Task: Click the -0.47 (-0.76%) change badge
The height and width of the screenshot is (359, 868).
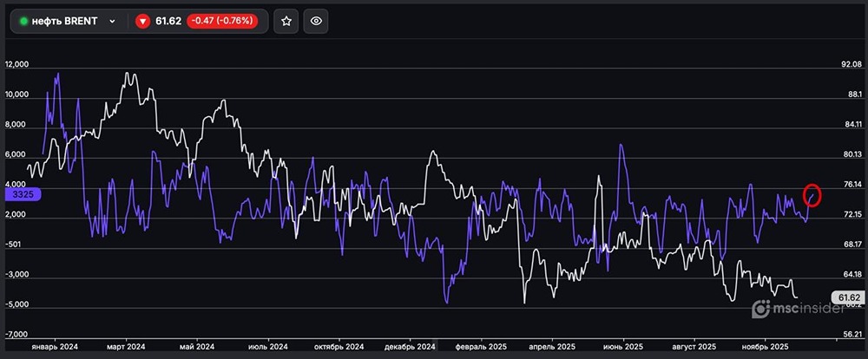Action: pyautogui.click(x=222, y=21)
